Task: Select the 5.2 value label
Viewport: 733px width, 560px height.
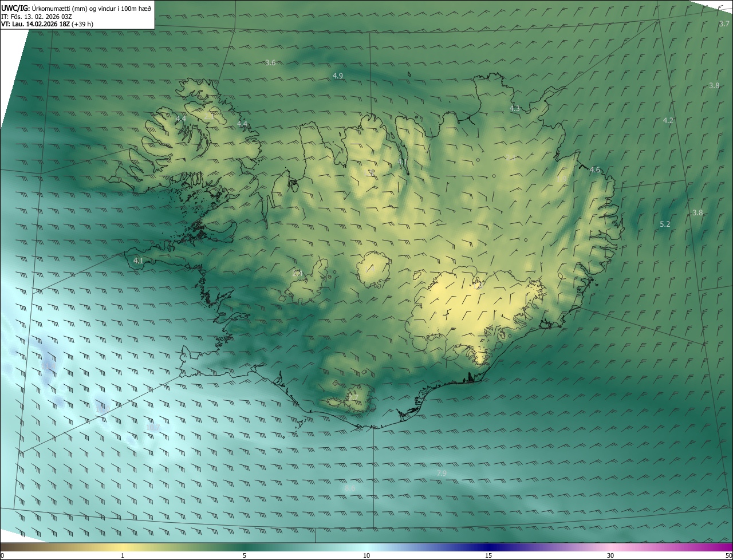Action: pos(664,224)
